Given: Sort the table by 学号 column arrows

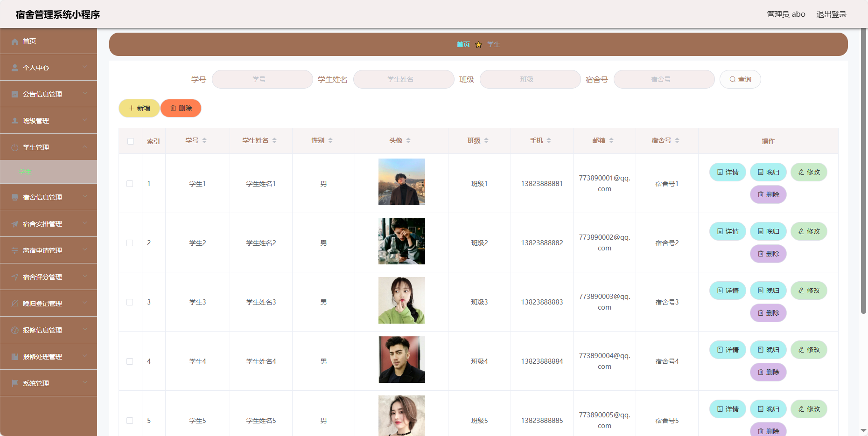Looking at the screenshot, I should coord(204,141).
